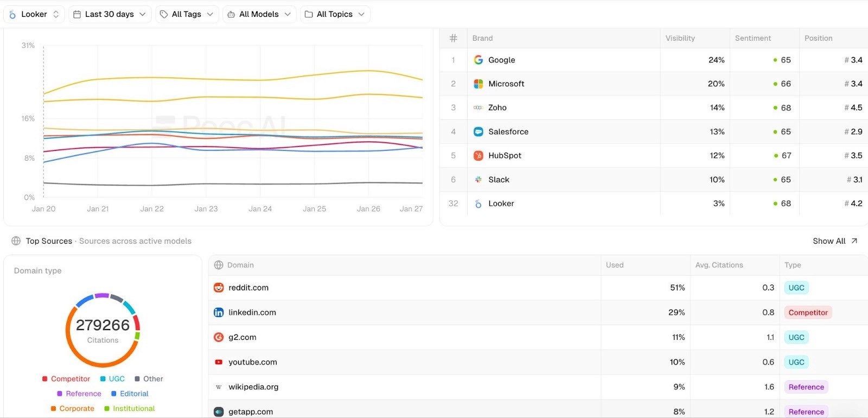Open the g2.com domain entry
Viewport: 868px width, 418px height.
242,337
